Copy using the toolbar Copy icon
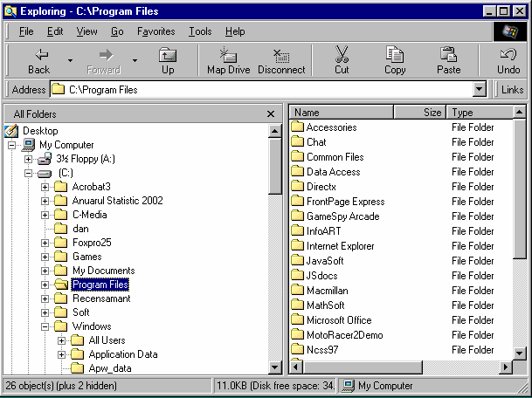Viewport: 532px width, 398px height. point(395,55)
